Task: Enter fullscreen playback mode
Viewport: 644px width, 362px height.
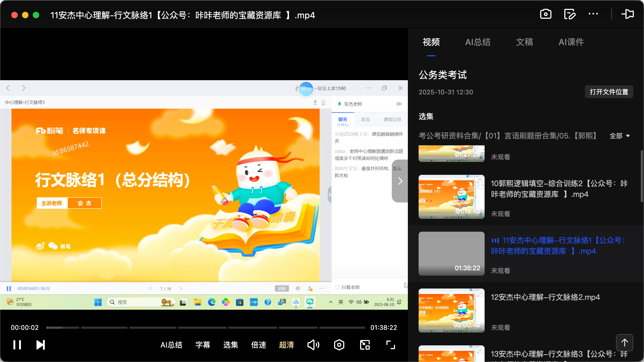Action: [x=390, y=345]
